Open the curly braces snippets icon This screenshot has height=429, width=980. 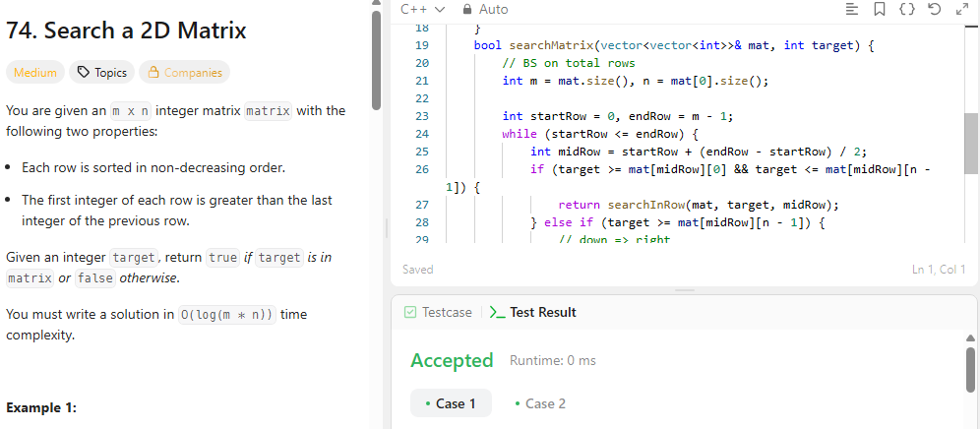tap(907, 10)
